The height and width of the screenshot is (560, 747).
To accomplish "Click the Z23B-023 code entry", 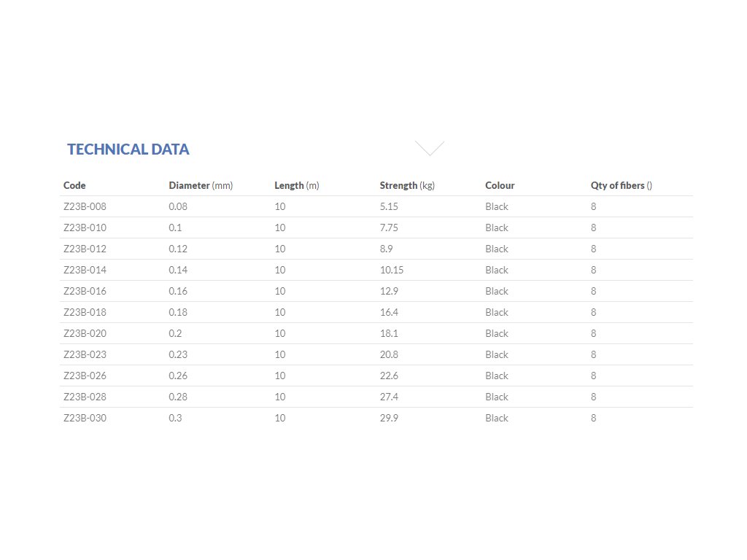I will point(85,354).
